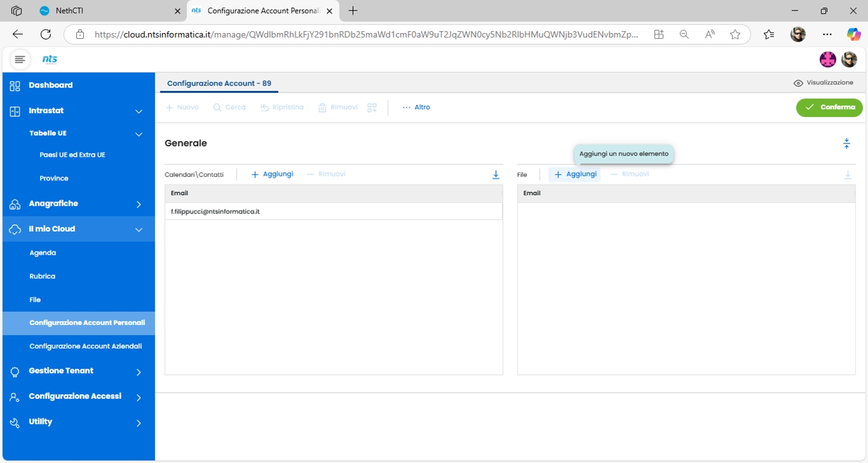Click the green Conferma button
Screen dimensions: 868x463
tap(829, 108)
